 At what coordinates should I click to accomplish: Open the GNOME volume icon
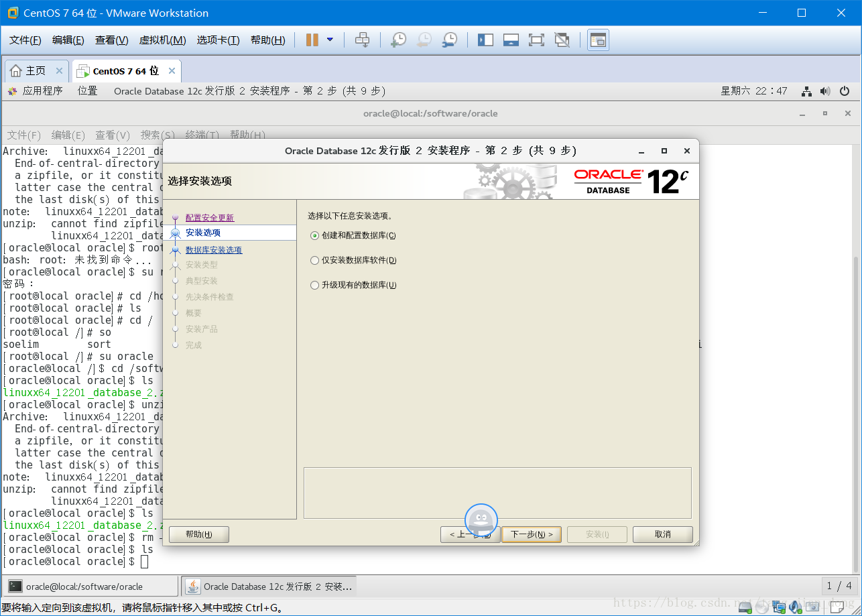(825, 91)
